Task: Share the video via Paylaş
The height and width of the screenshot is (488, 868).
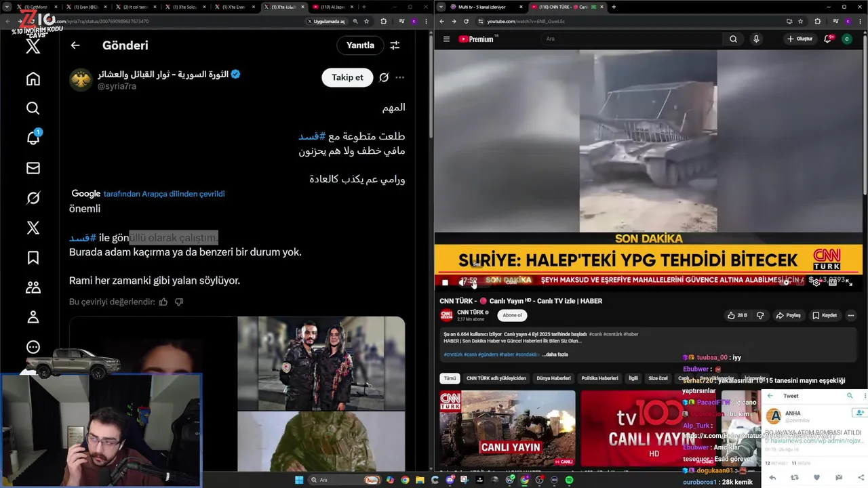Action: [x=788, y=315]
